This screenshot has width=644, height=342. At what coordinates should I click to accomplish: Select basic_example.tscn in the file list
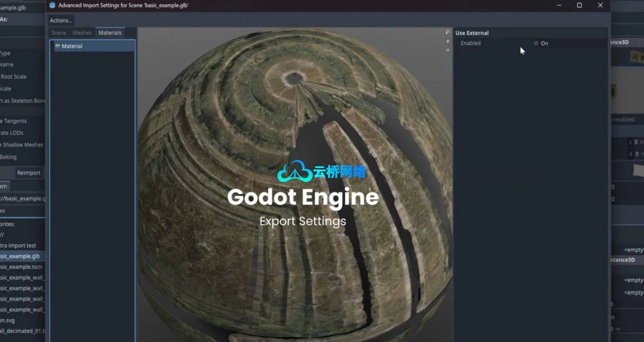22,267
